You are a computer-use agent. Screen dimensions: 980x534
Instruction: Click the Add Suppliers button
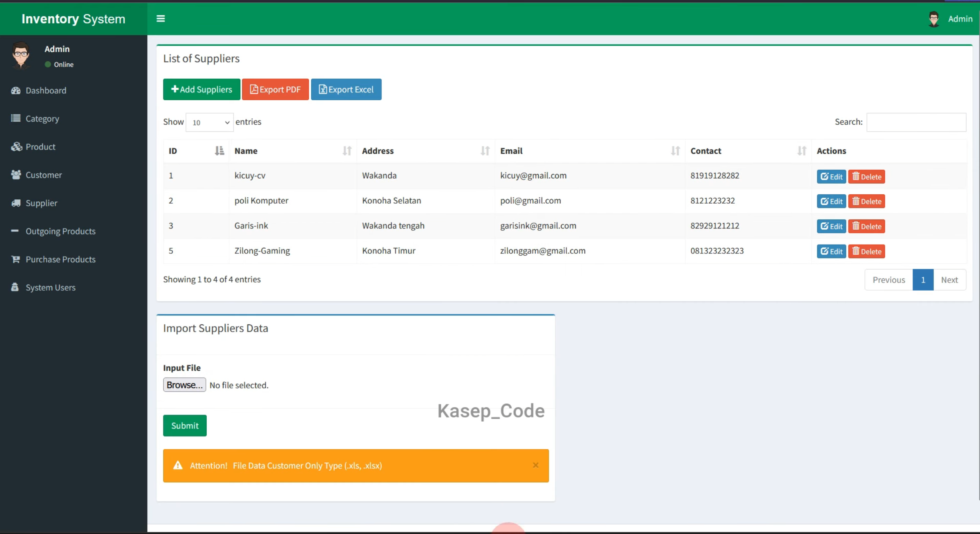[202, 89]
